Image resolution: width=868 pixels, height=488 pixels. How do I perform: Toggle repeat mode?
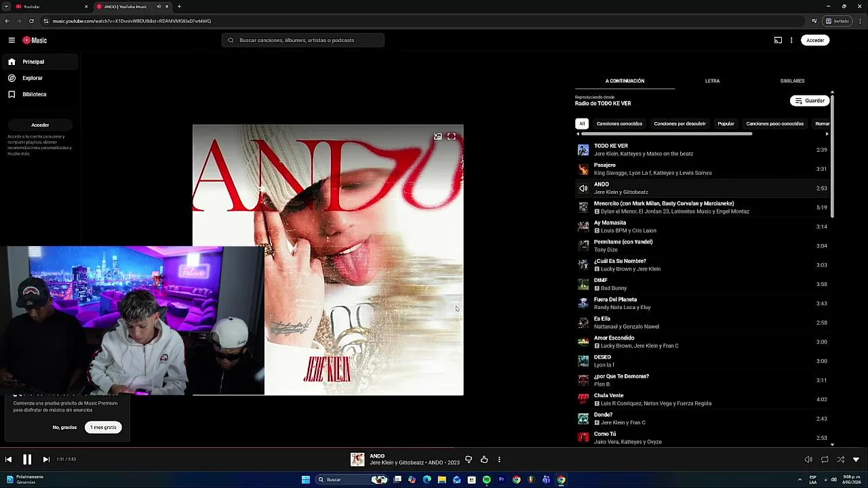pyautogui.click(x=825, y=460)
